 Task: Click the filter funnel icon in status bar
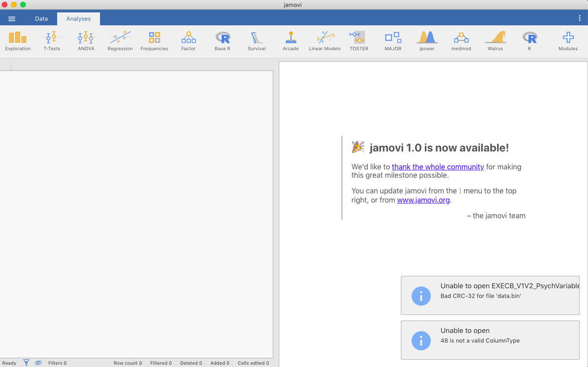pyautogui.click(x=26, y=363)
